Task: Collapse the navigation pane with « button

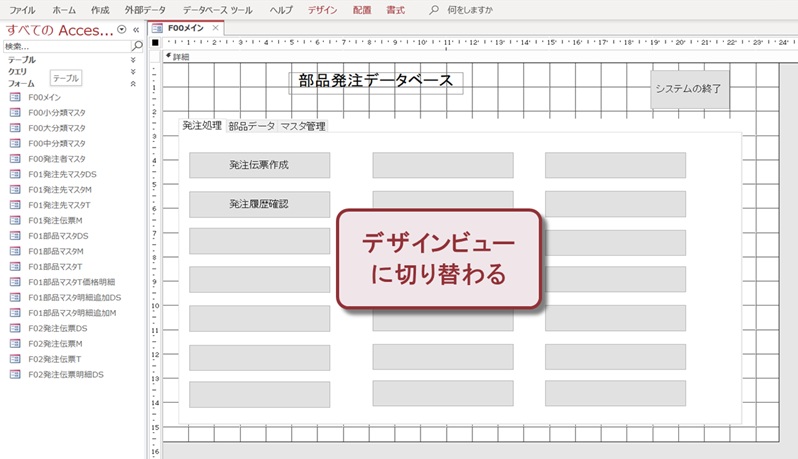Action: tap(137, 30)
